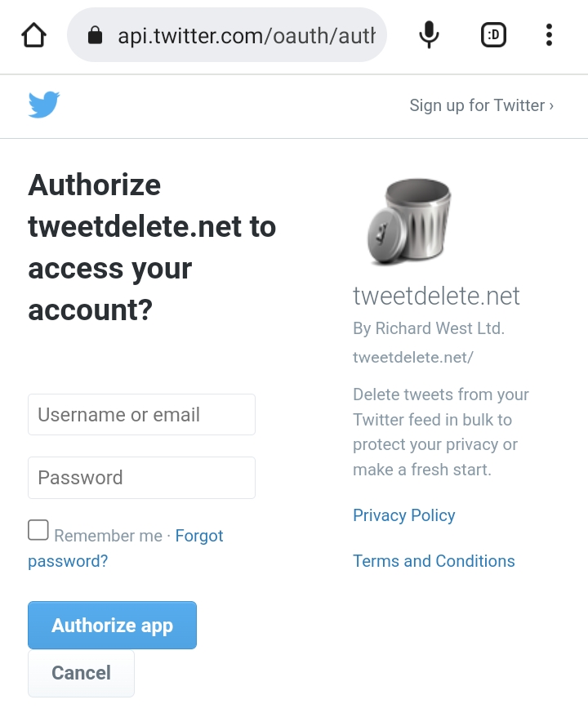Open the Terms and Conditions link
Screen dimensions: 588x713
(x=434, y=561)
